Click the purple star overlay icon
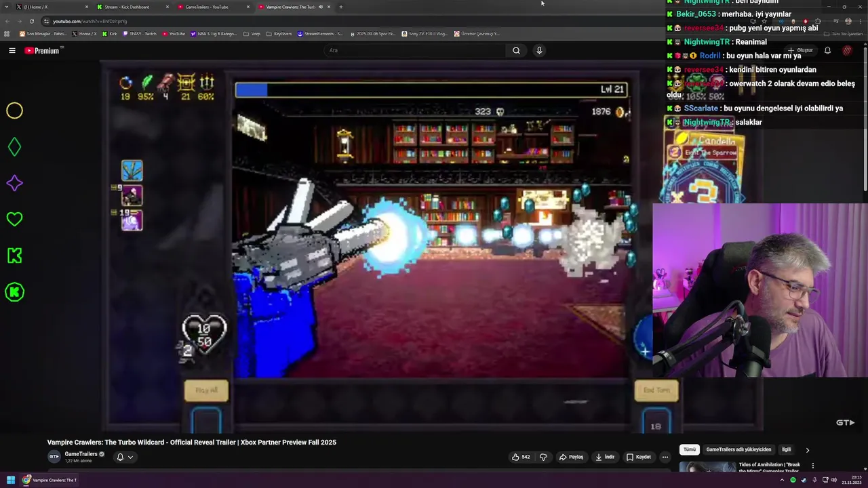Screen dimensions: 868x488 click(14, 183)
